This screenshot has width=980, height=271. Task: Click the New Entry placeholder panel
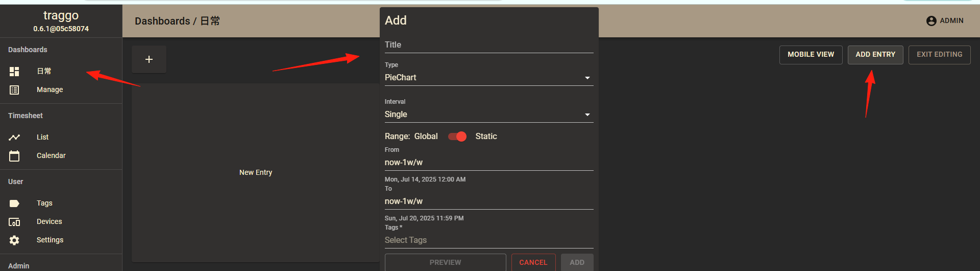click(x=256, y=173)
